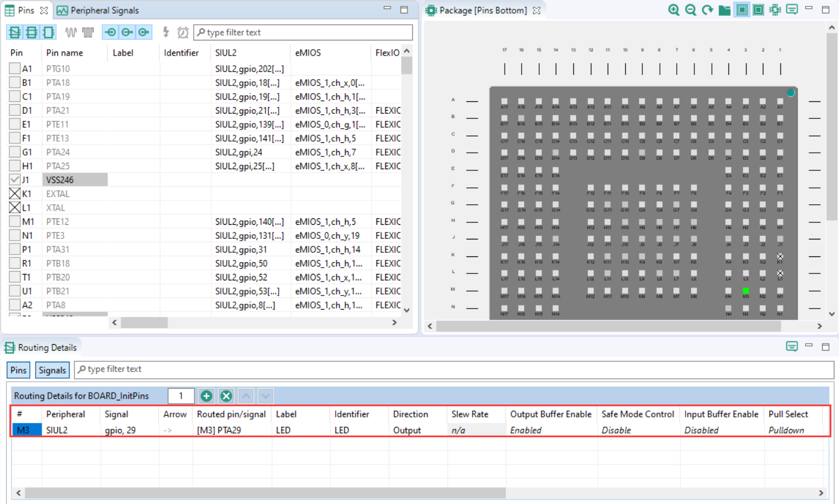Rotate the package view

[707, 10]
